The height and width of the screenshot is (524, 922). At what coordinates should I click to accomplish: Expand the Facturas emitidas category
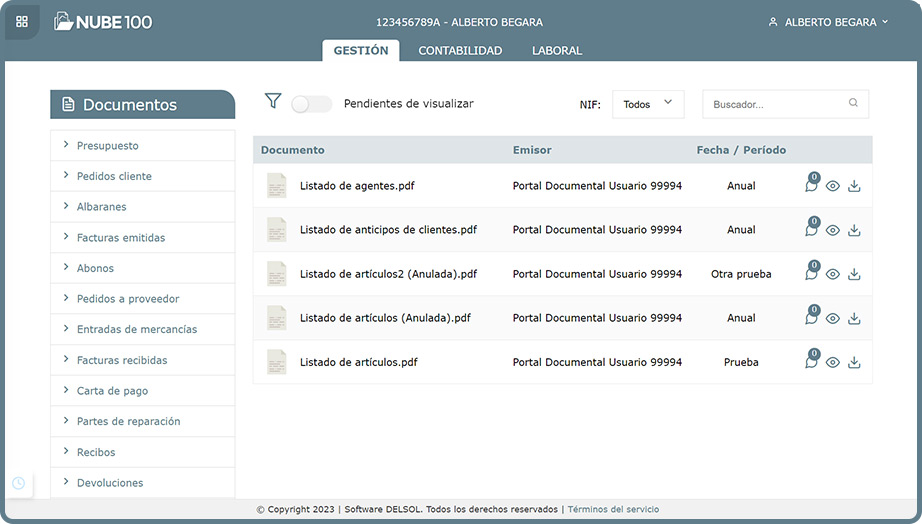[121, 238]
